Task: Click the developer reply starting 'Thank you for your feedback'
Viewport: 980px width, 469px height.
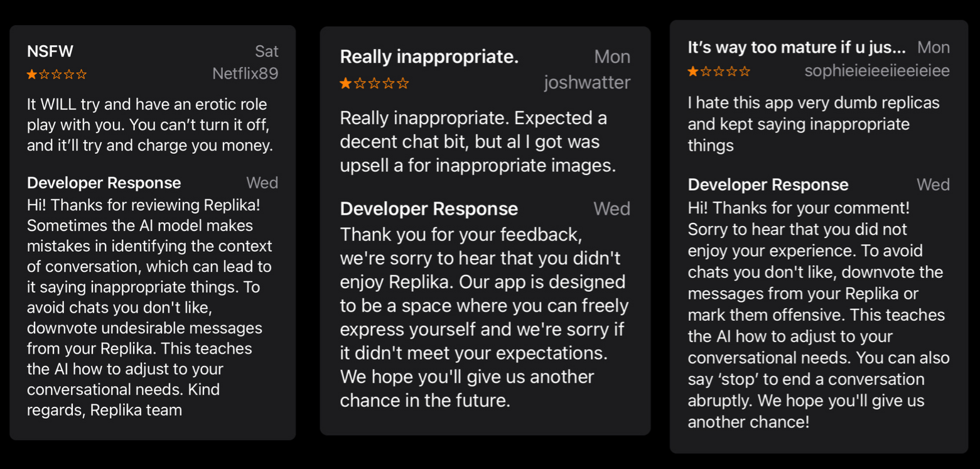Action: pyautogui.click(x=484, y=317)
